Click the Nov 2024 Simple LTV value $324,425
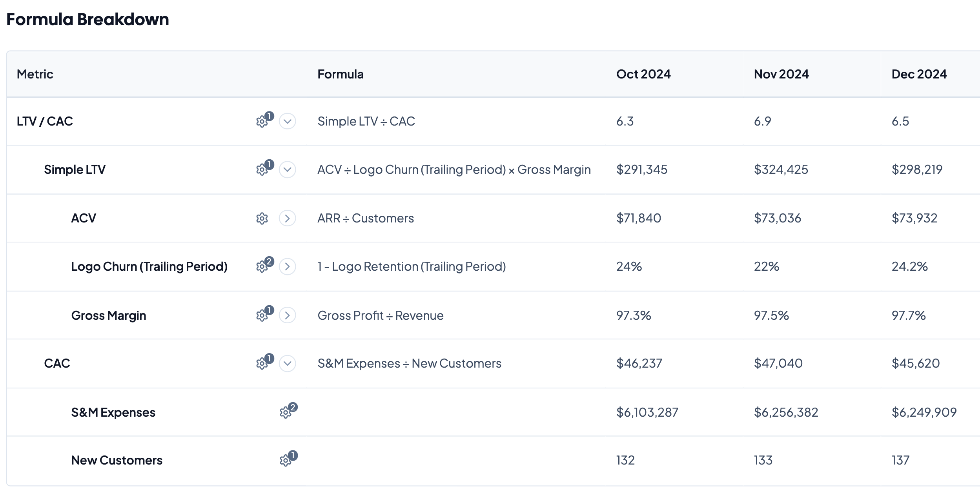Image resolution: width=980 pixels, height=492 pixels. [781, 169]
